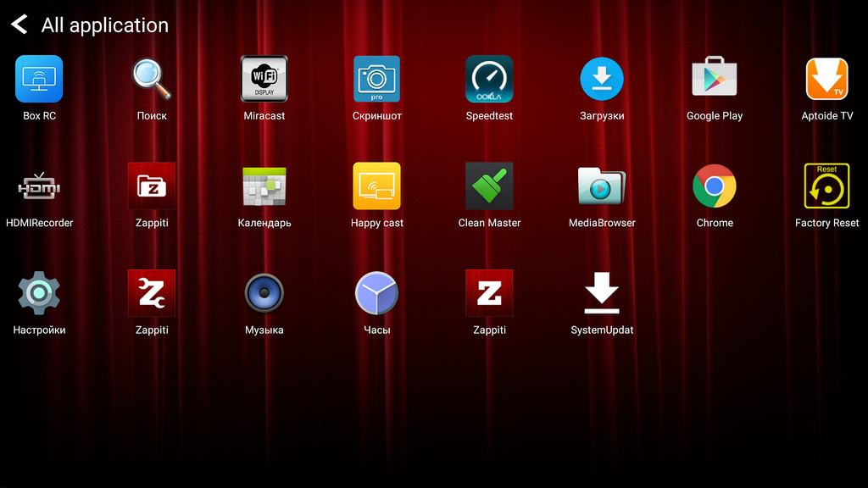The height and width of the screenshot is (488, 868).
Task: Open Speedtest by Ookla
Action: click(489, 79)
